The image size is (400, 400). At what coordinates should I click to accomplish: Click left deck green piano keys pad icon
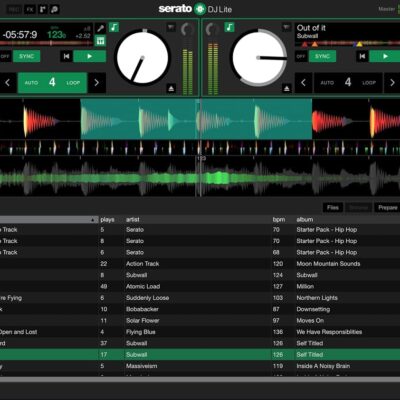[100, 41]
